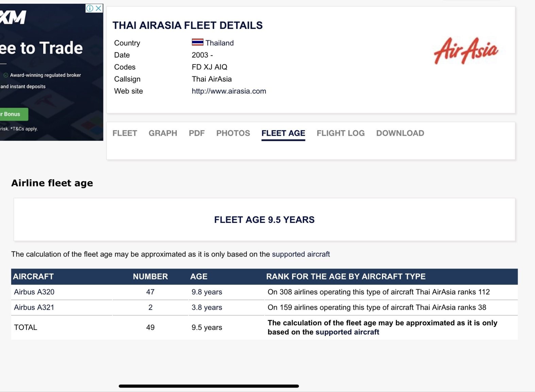Click the 3.8 years age link
The image size is (535, 392).
[x=207, y=307]
